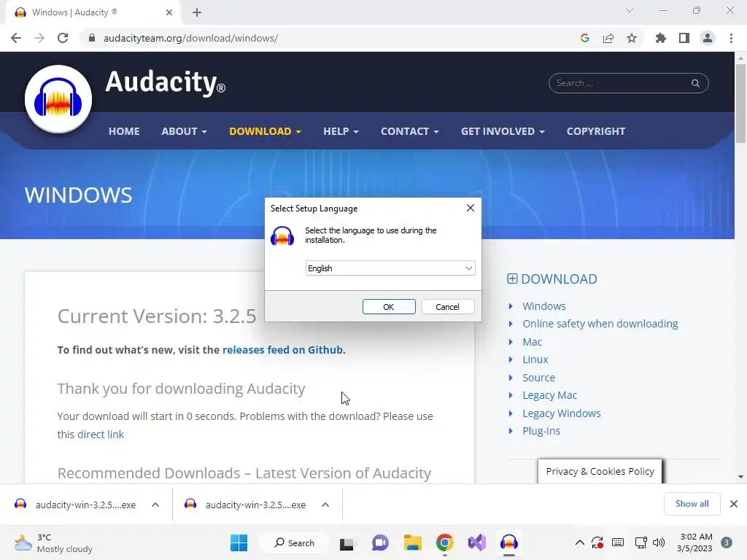The height and width of the screenshot is (560, 747).
Task: Open the Windows sidebar link
Action: coord(544,306)
